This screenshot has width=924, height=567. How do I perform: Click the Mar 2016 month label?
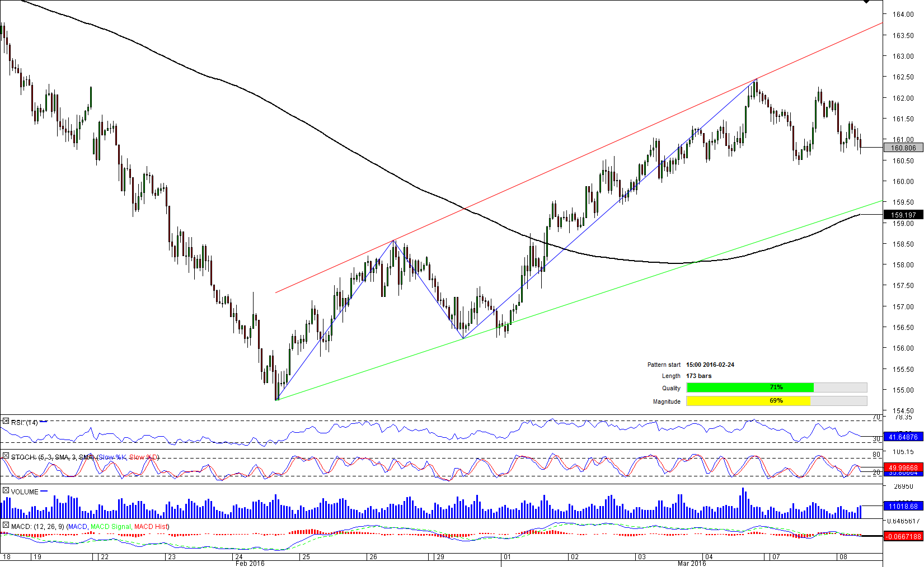coord(692,563)
